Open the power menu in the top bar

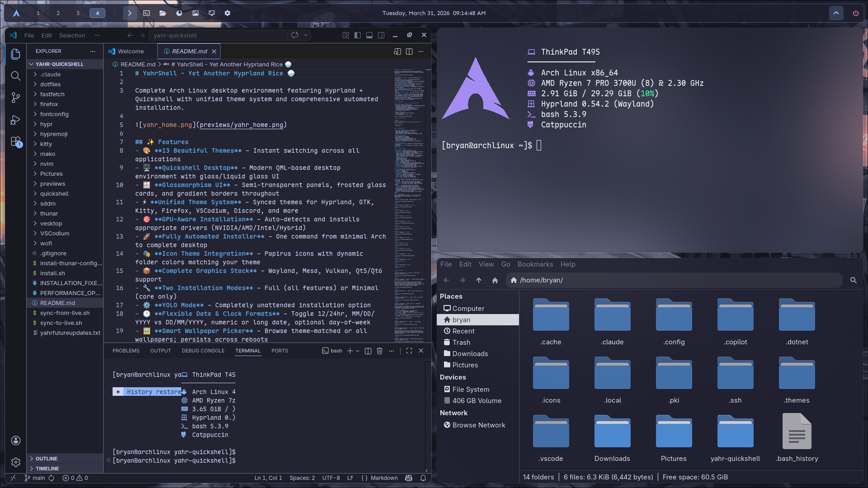click(856, 13)
